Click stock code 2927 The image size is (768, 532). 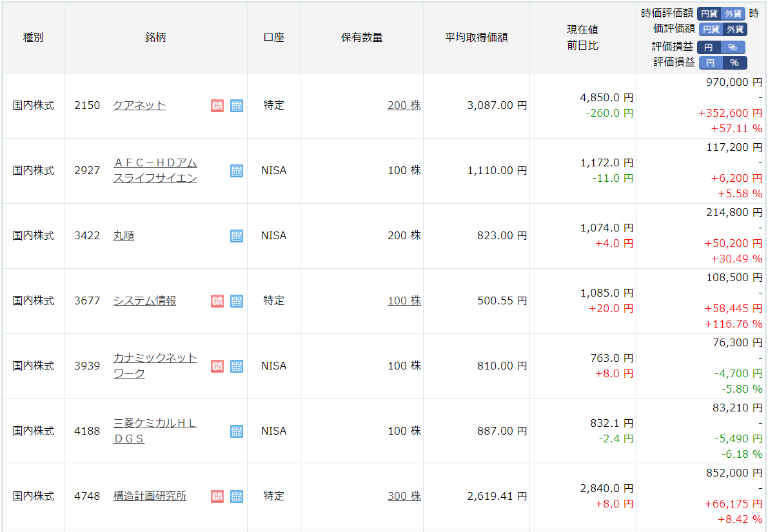click(86, 170)
